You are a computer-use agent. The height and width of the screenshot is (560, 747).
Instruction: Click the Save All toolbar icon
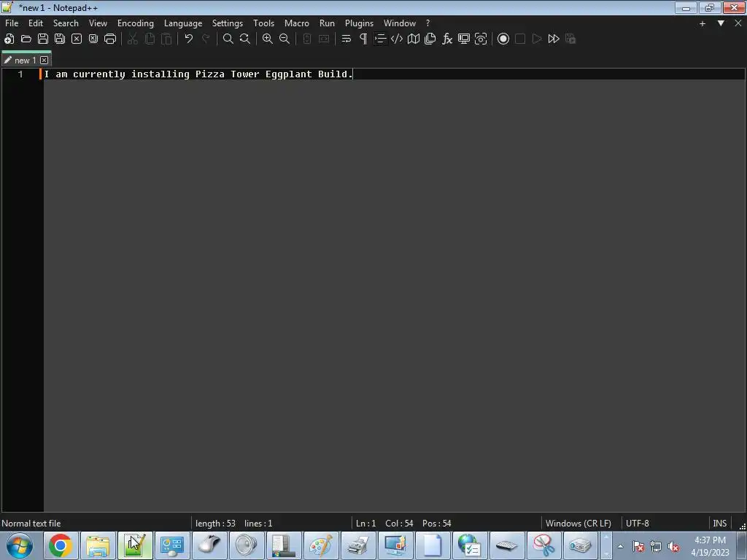click(60, 39)
